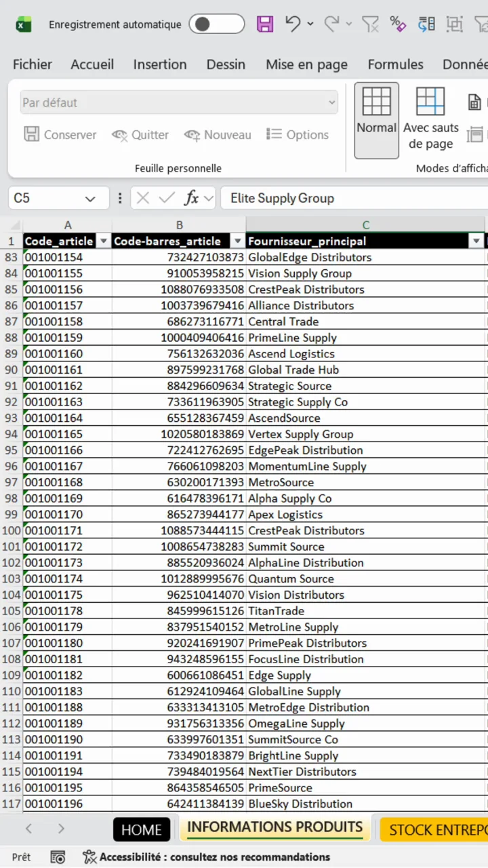The width and height of the screenshot is (488, 868).
Task: Open the Redo history dropdown arrow
Action: point(349,24)
